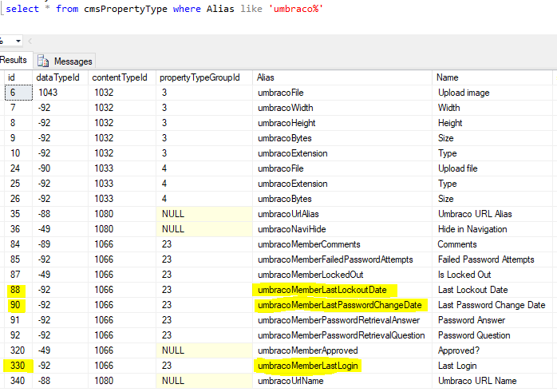The height and width of the screenshot is (392, 557).
Task: Select the umbracoUrlAlias cell
Action: (x=342, y=214)
